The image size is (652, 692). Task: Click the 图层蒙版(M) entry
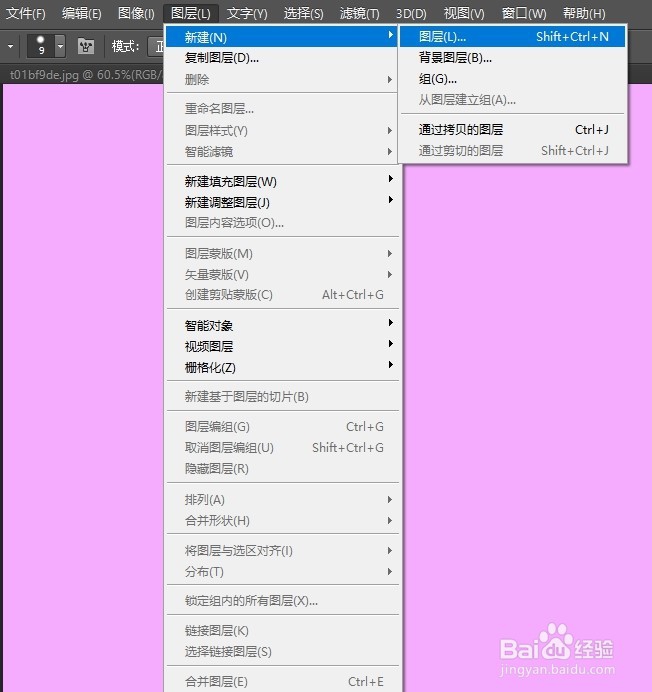[283, 254]
